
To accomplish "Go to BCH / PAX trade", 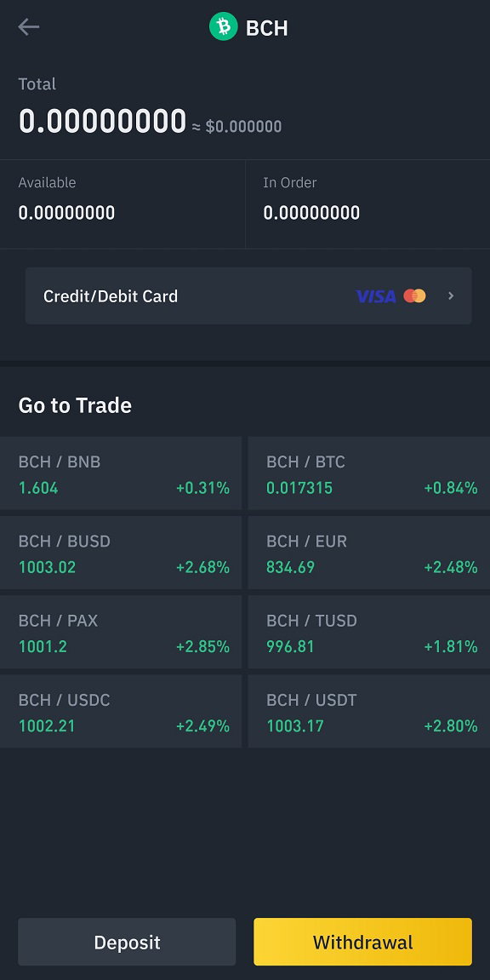I will coord(121,632).
